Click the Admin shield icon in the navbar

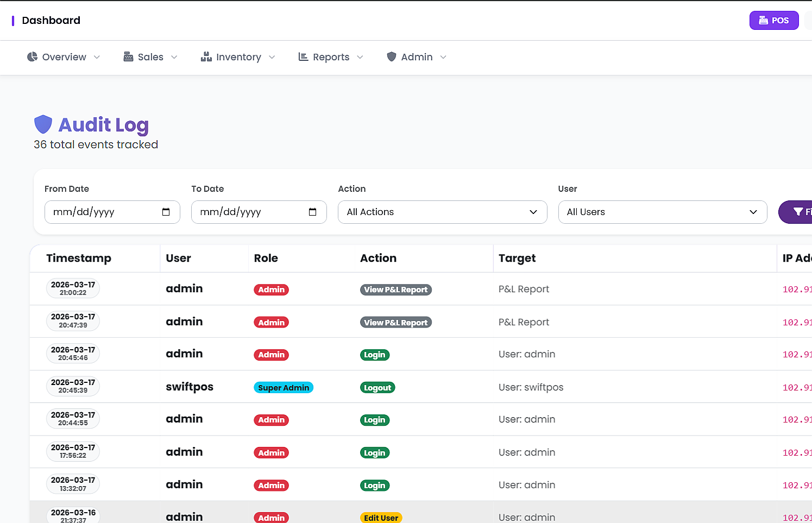[x=392, y=56]
